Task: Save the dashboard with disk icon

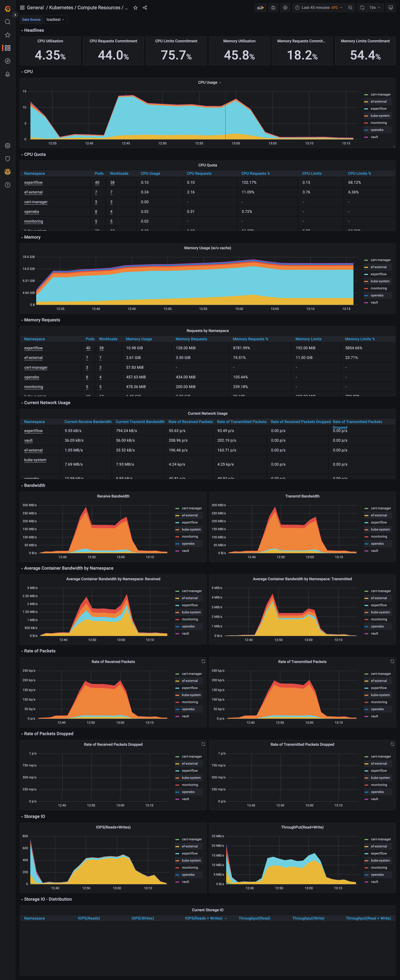Action: [273, 8]
